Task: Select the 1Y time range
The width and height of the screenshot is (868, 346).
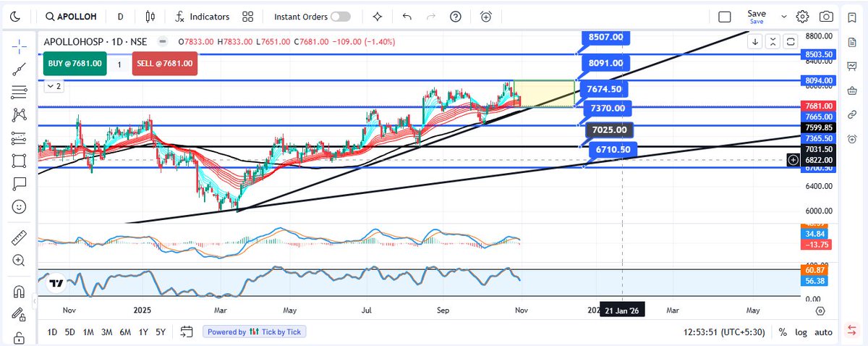Action: pos(143,332)
